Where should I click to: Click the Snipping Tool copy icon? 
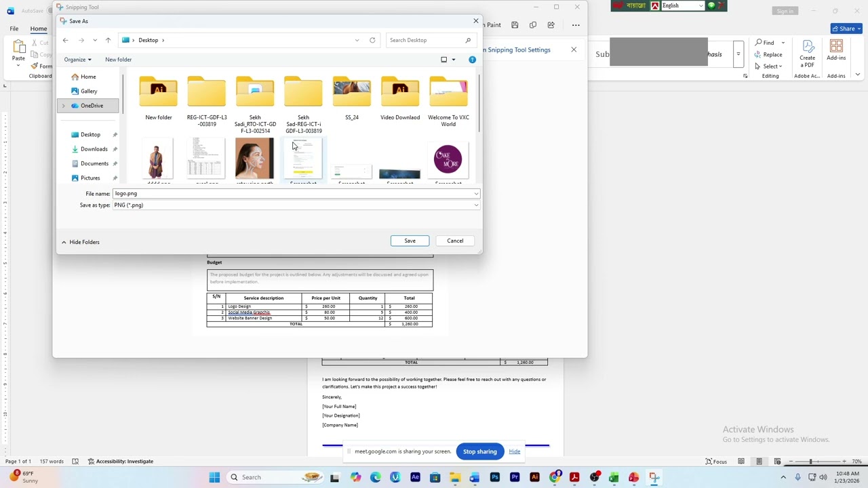[x=533, y=25]
